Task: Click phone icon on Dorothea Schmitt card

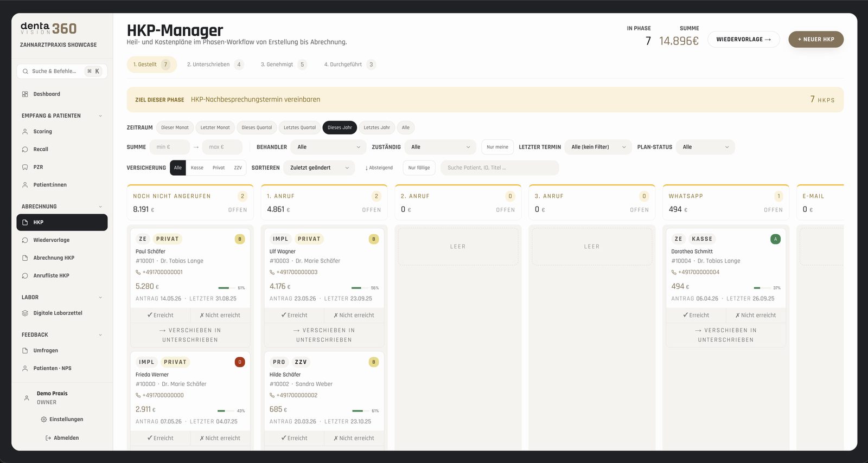Action: pos(674,273)
